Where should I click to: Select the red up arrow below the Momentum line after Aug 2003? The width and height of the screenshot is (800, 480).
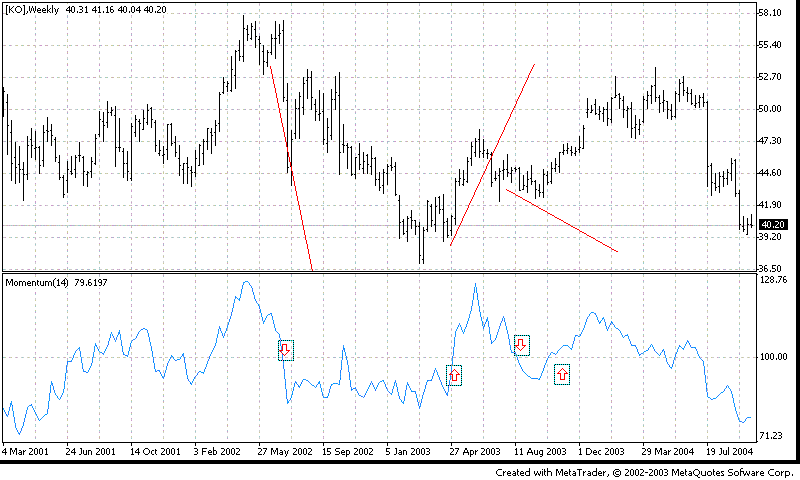[x=562, y=374]
